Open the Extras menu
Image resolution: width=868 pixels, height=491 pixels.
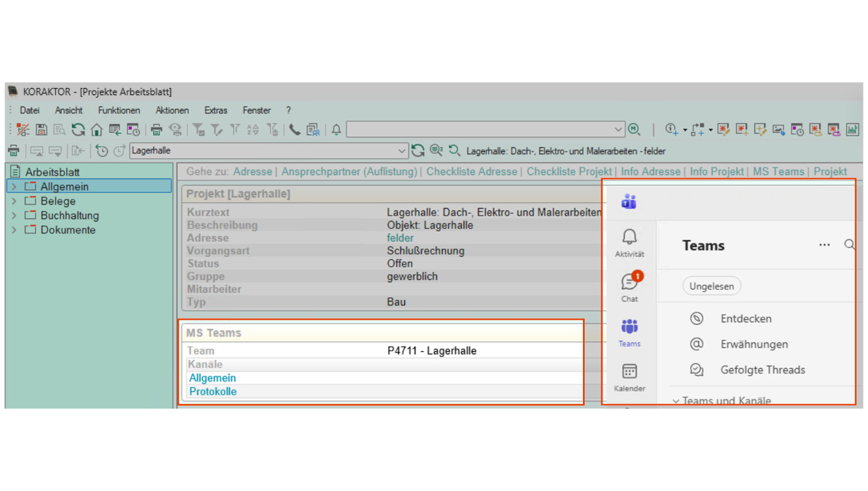click(x=216, y=110)
